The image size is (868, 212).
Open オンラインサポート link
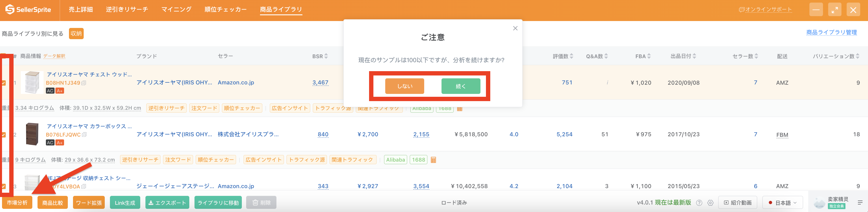point(765,10)
